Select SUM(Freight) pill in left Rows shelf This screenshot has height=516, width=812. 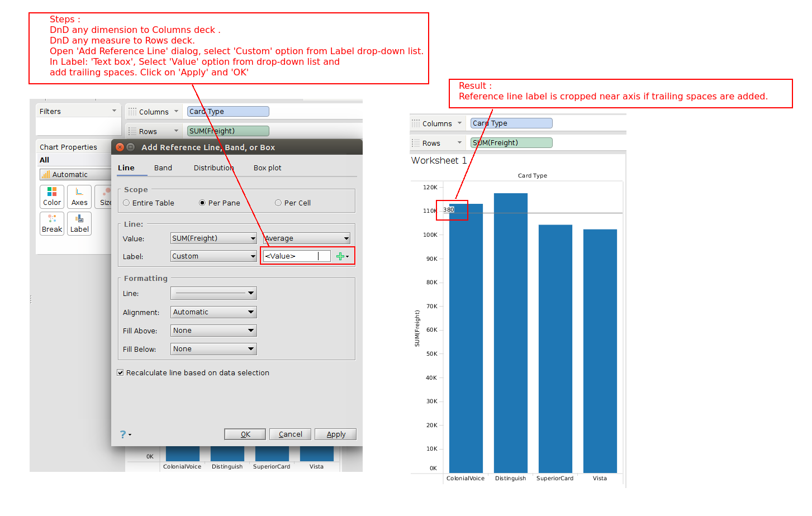(x=228, y=131)
